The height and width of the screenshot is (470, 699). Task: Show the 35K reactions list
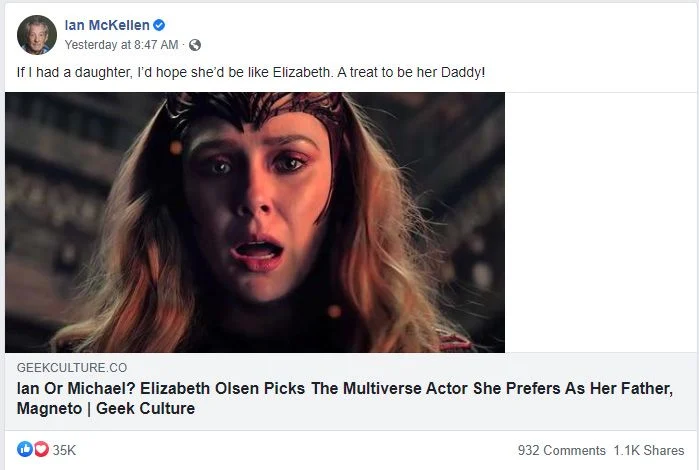pos(64,450)
